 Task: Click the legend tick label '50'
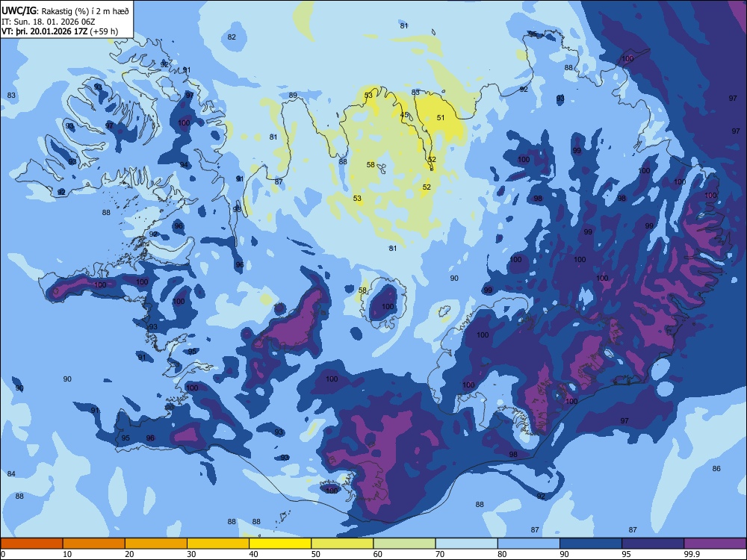(315, 554)
